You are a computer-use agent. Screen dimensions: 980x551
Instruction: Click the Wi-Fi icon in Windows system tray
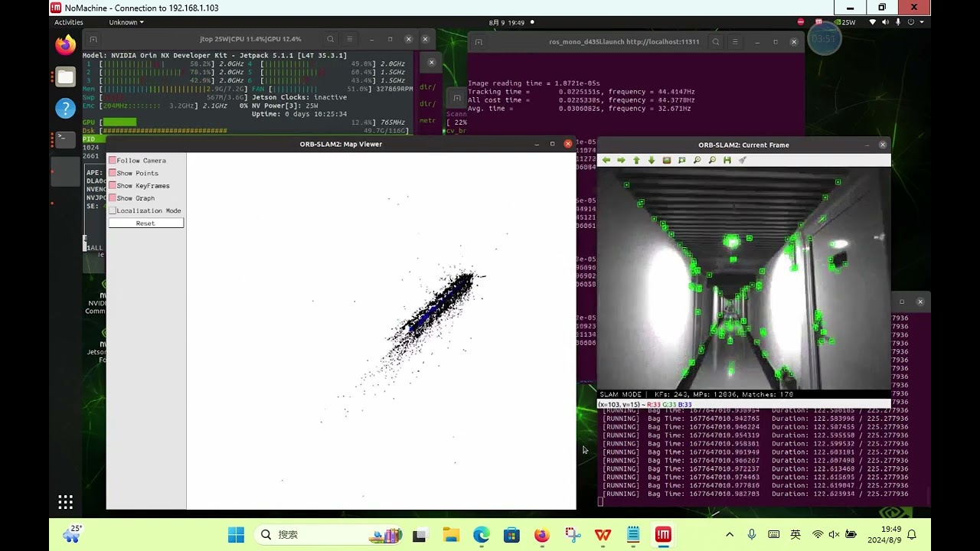pyautogui.click(x=818, y=534)
